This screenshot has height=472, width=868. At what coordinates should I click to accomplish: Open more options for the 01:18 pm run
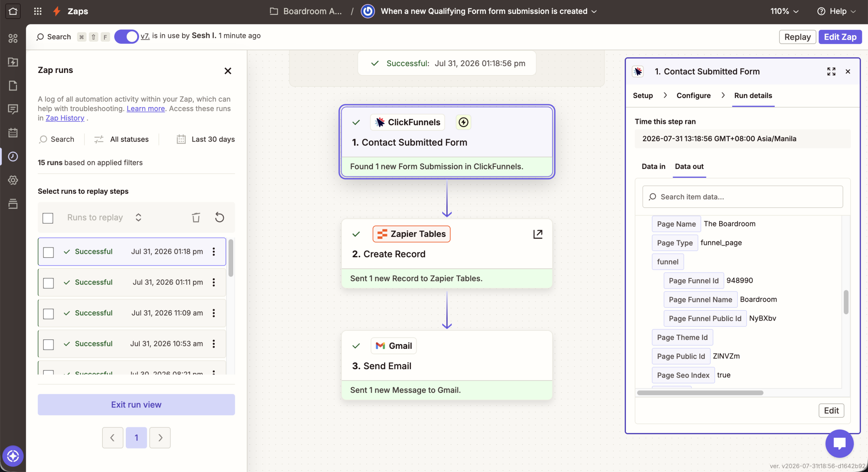[x=214, y=251]
